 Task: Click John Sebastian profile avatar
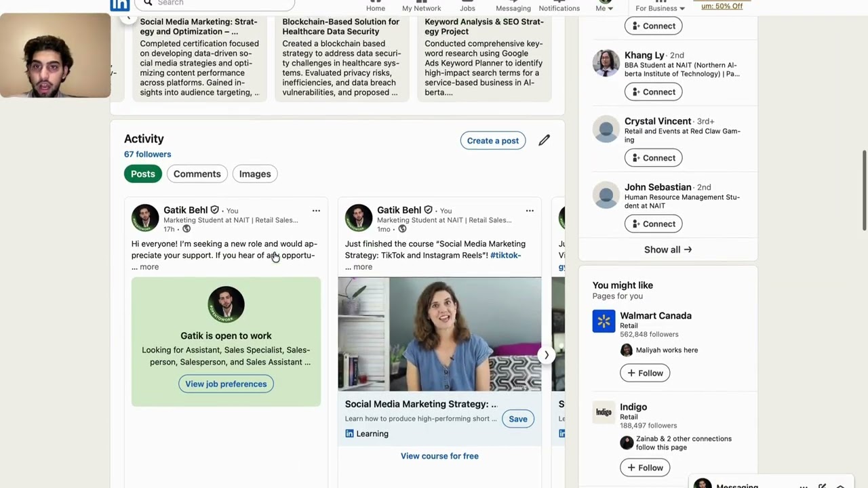[606, 195]
